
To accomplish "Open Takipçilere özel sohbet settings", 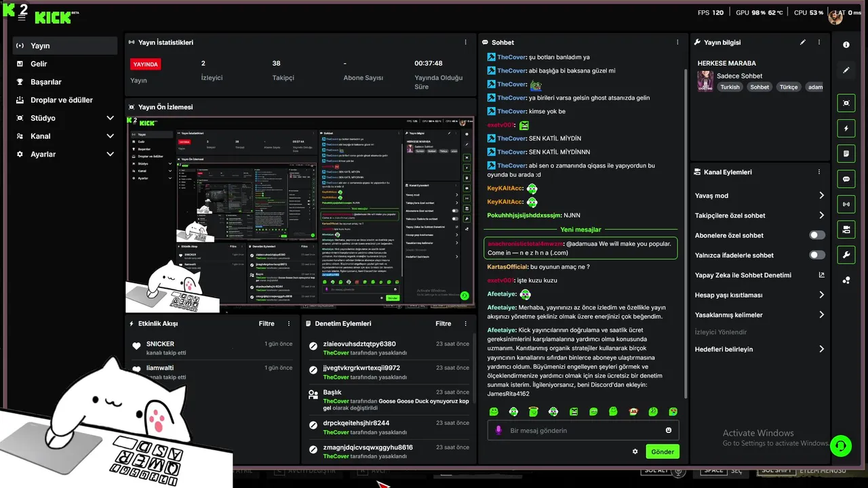I will pos(759,216).
